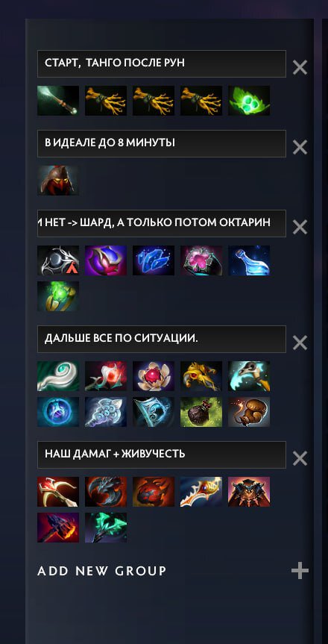The height and width of the screenshot is (644, 328).
Task: Click the green trident weapon icon
Action: [106, 528]
